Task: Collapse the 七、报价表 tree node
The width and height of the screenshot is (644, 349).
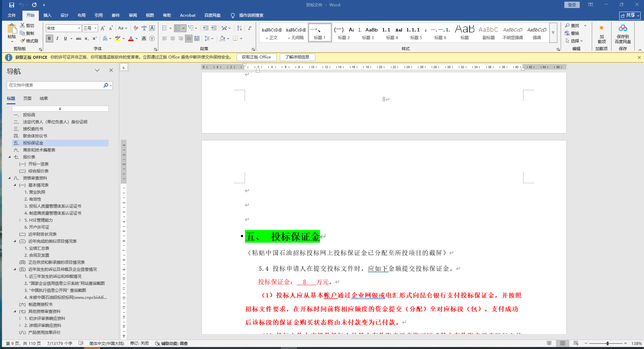Action: point(10,157)
